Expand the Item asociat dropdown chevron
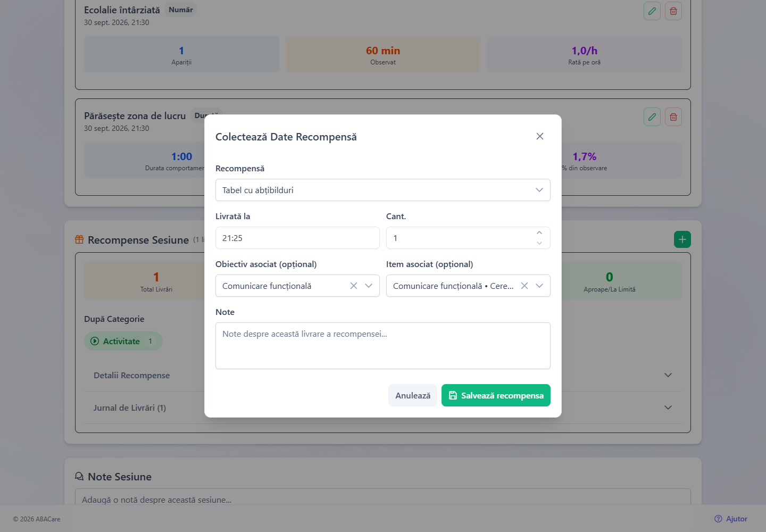Screen dimensions: 766x532 [x=539, y=286]
